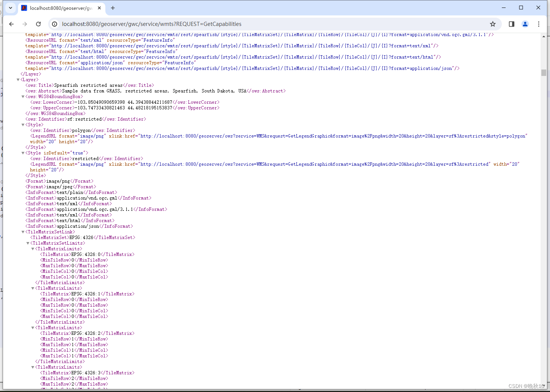550x392 pixels.
Task: Open a new tab with the plus button
Action: pyautogui.click(x=113, y=8)
